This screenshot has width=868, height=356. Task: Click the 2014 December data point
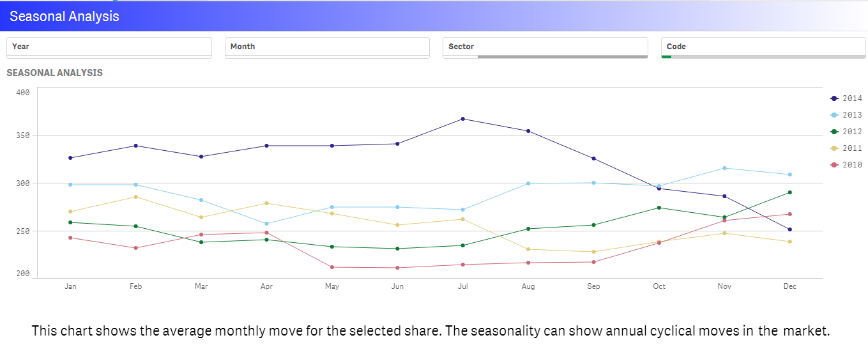790,229
